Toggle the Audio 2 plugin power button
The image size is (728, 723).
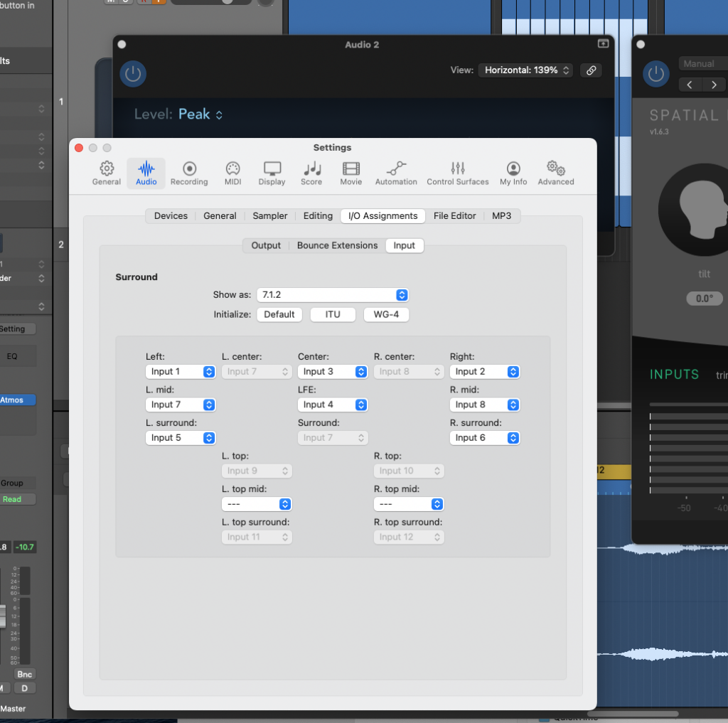(x=132, y=74)
